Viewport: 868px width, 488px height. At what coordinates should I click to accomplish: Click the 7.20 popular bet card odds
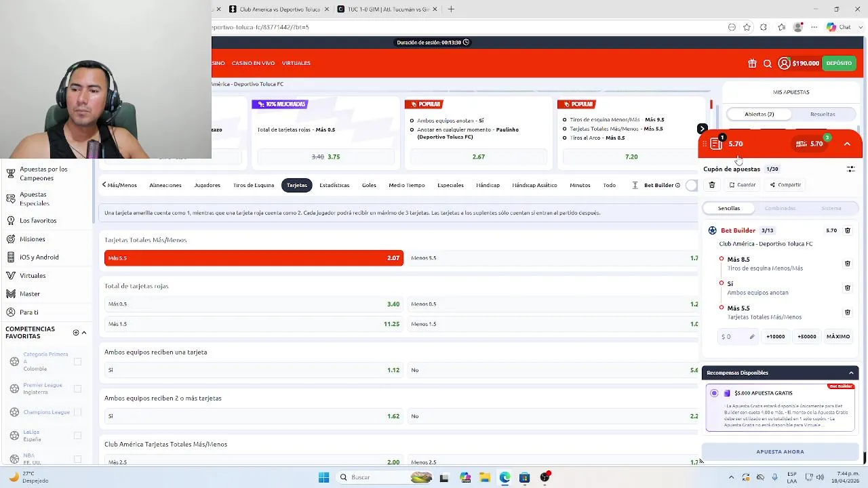point(631,157)
